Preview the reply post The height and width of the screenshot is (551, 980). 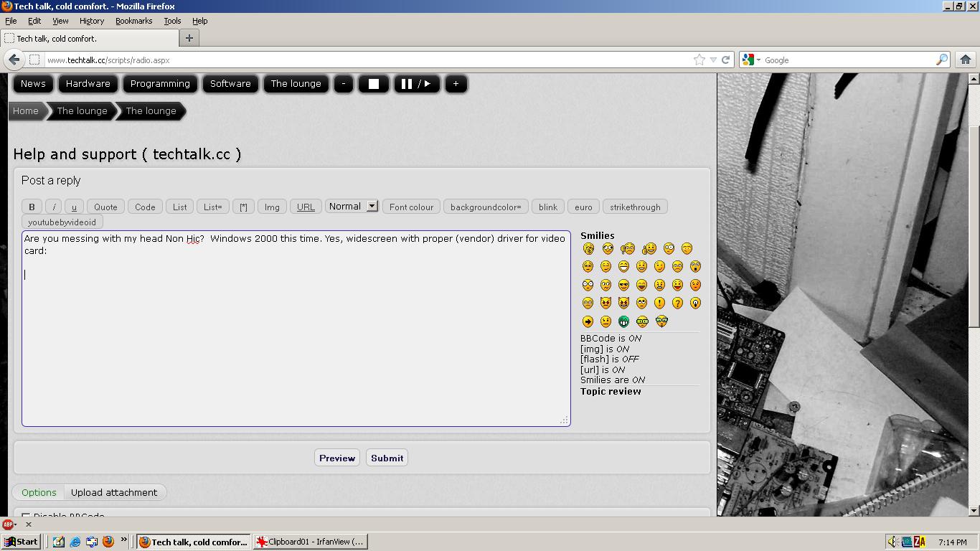click(x=337, y=458)
